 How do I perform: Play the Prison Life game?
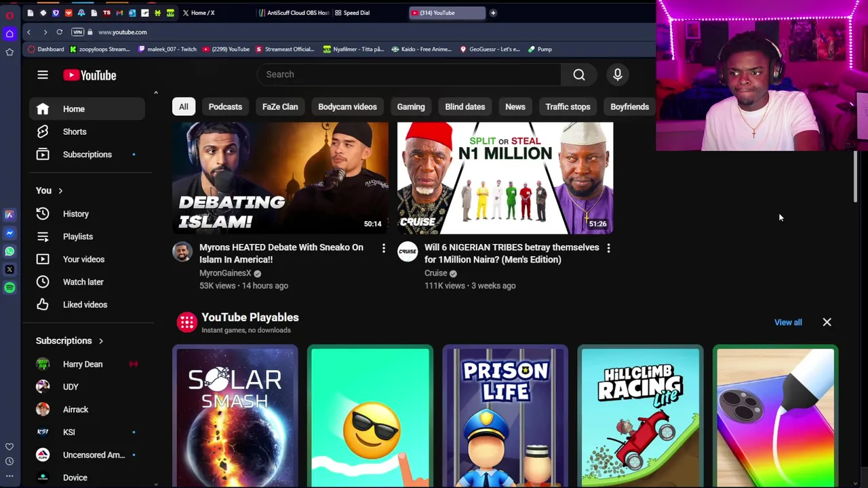point(505,416)
